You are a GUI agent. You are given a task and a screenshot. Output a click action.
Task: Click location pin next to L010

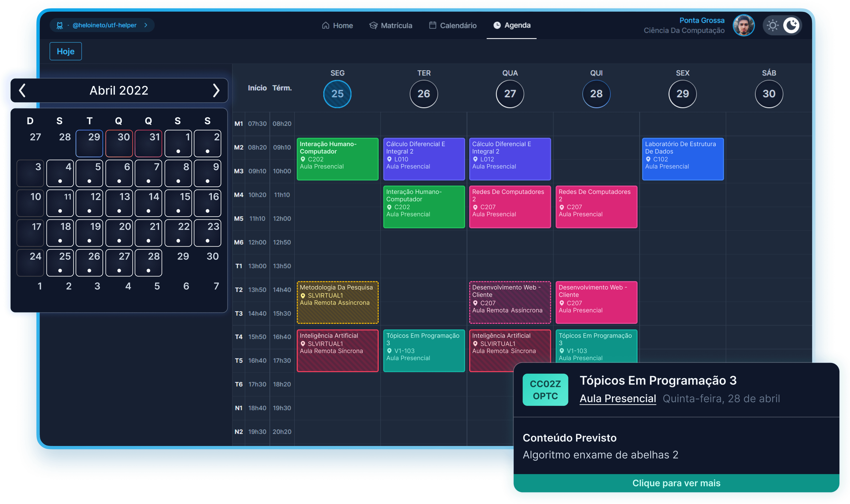(389, 159)
